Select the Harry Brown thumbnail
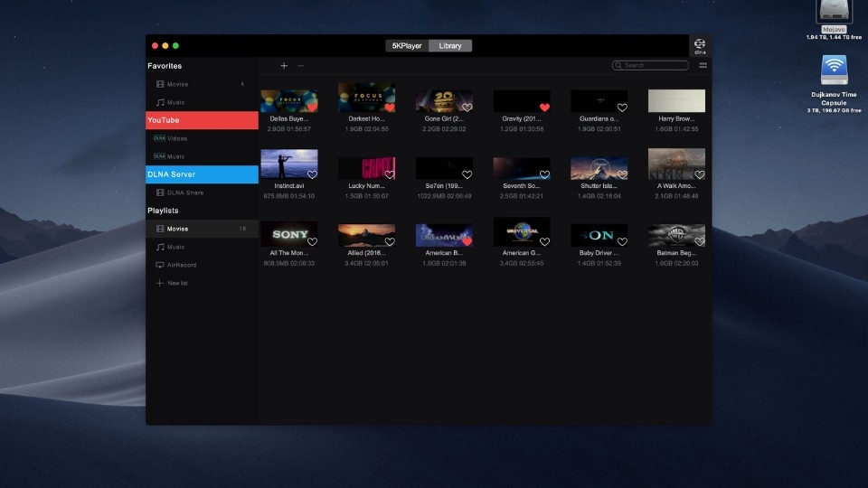Image resolution: width=868 pixels, height=488 pixels. (676, 100)
